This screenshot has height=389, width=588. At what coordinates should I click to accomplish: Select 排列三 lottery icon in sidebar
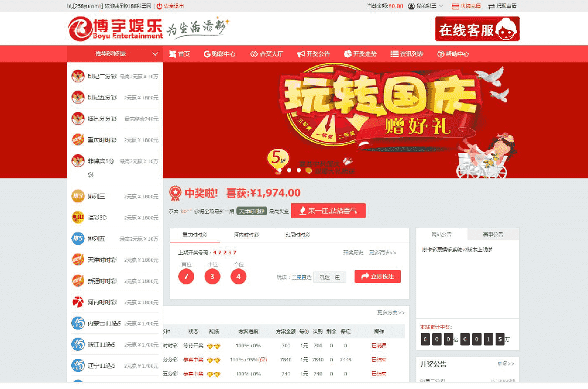click(x=78, y=196)
